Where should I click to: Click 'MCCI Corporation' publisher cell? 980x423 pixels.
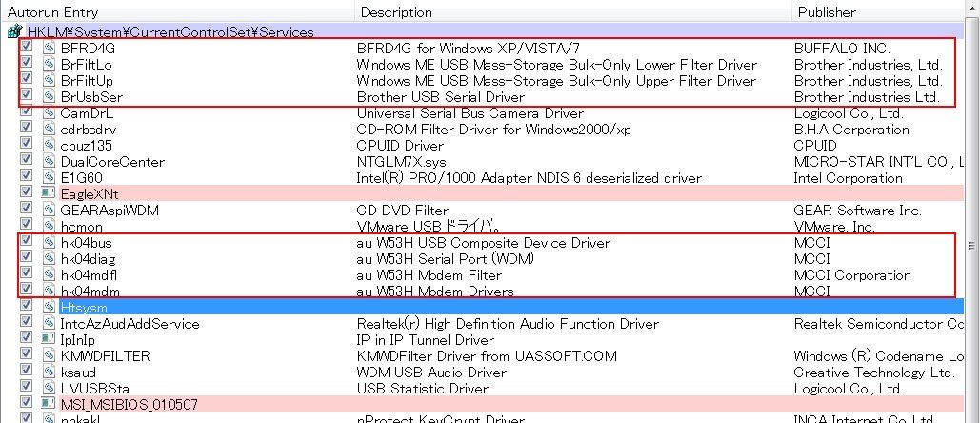pos(852,275)
